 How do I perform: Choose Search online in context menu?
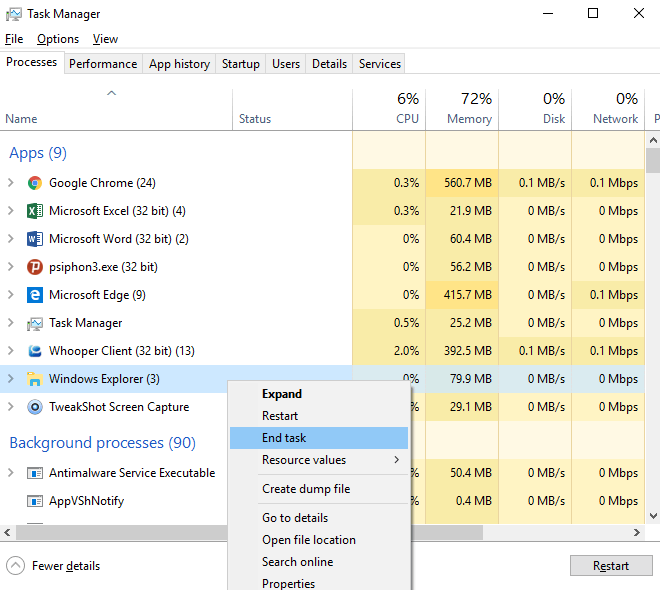tap(319, 562)
